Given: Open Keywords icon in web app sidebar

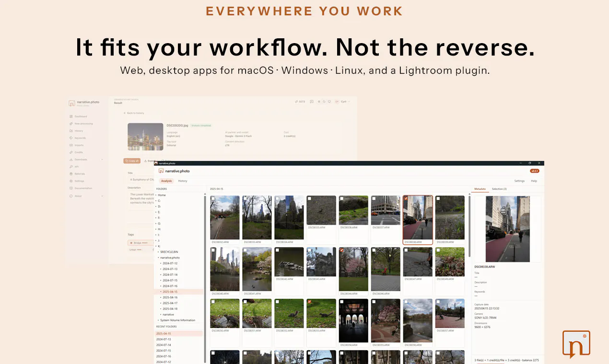Looking at the screenshot, I should point(71,138).
